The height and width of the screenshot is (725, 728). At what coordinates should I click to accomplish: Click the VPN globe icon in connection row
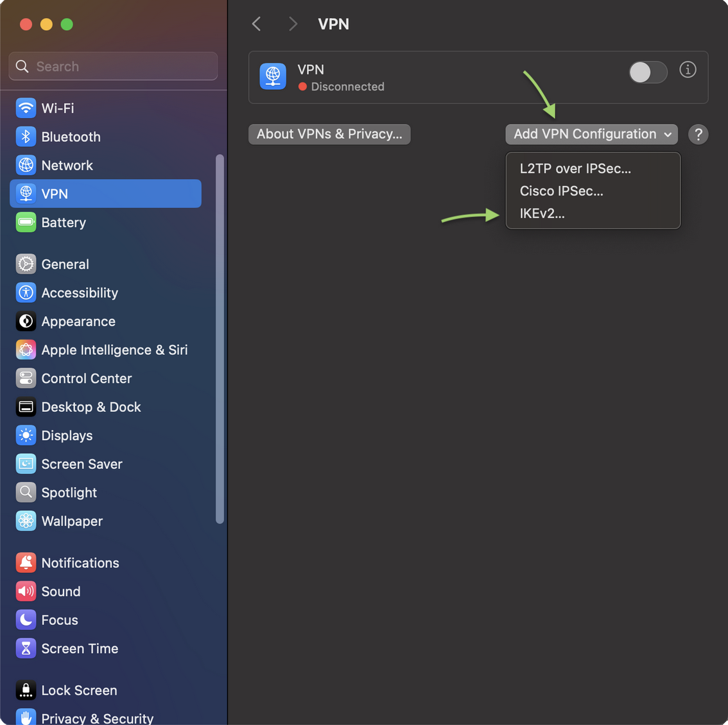(x=273, y=76)
